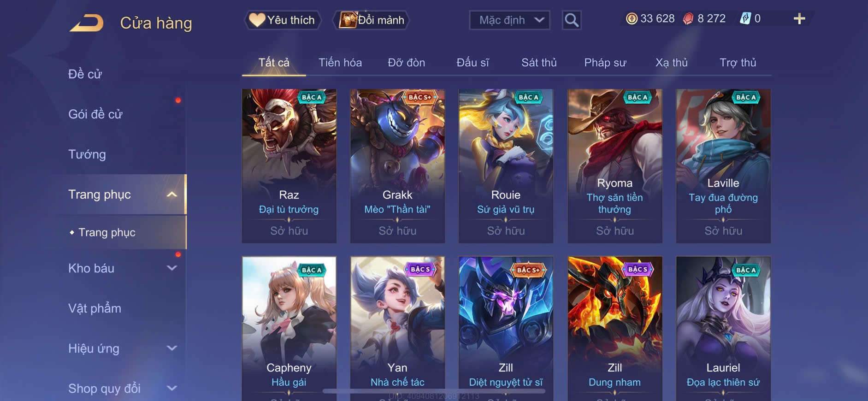Go to Gói đề cử menu

coord(95,114)
